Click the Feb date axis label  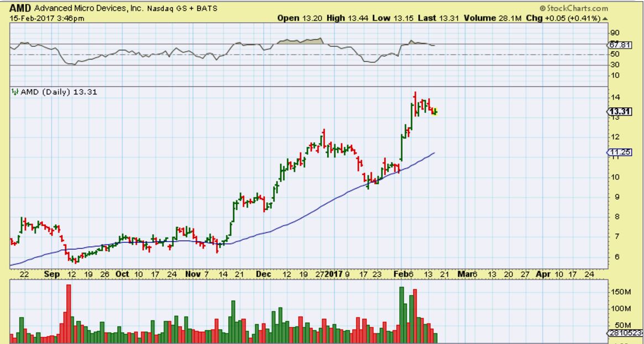tap(402, 274)
